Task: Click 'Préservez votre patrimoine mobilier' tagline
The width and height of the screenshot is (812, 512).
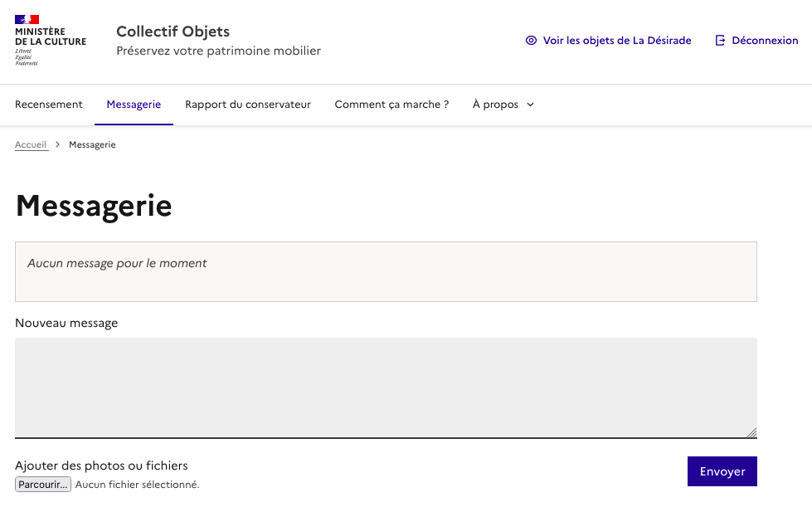Action: (218, 51)
